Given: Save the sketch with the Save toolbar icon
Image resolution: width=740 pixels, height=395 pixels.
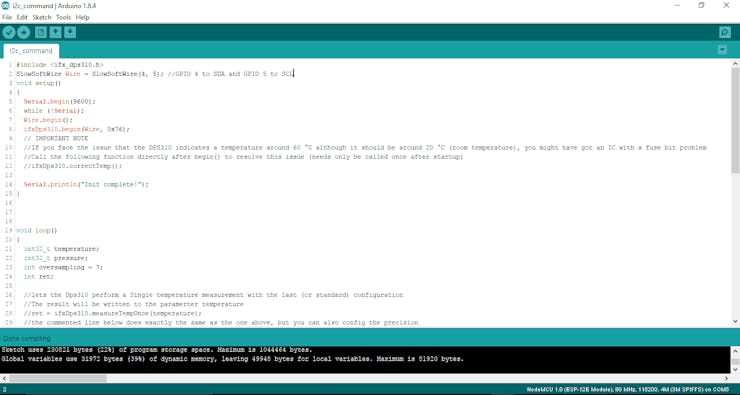Looking at the screenshot, I should click(x=70, y=33).
